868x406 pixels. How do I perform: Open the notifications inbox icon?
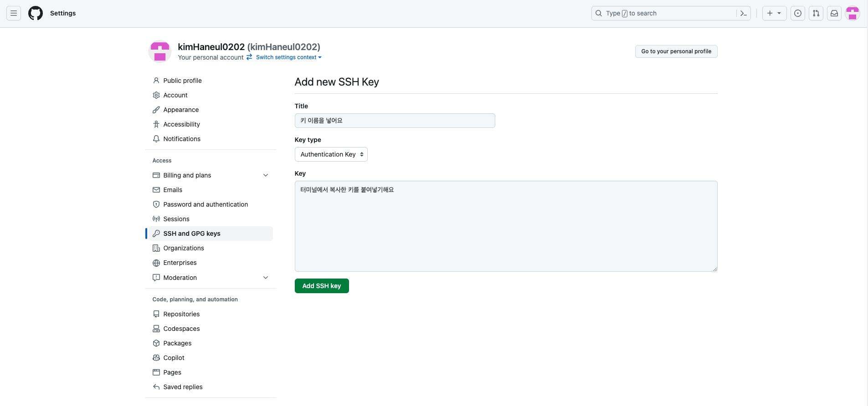834,13
